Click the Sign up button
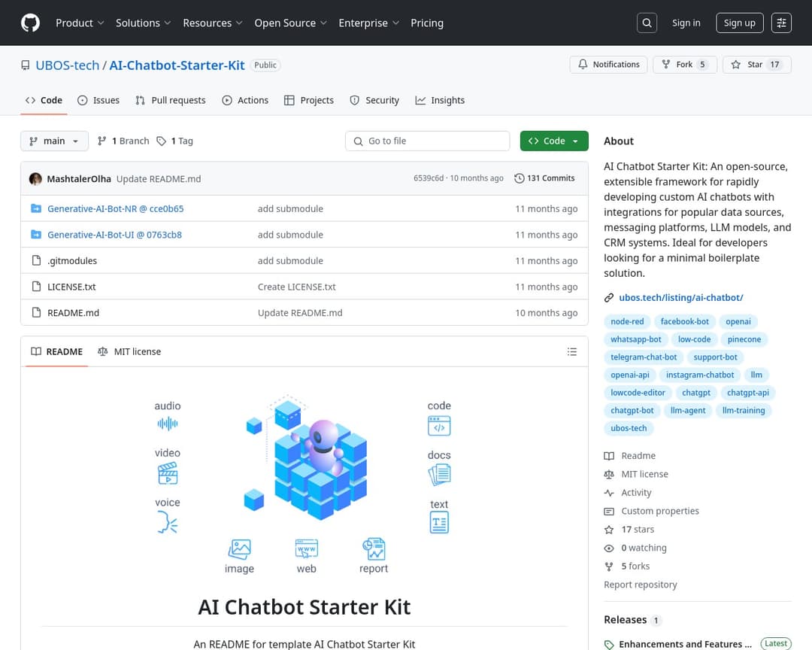The image size is (812, 650). (740, 23)
